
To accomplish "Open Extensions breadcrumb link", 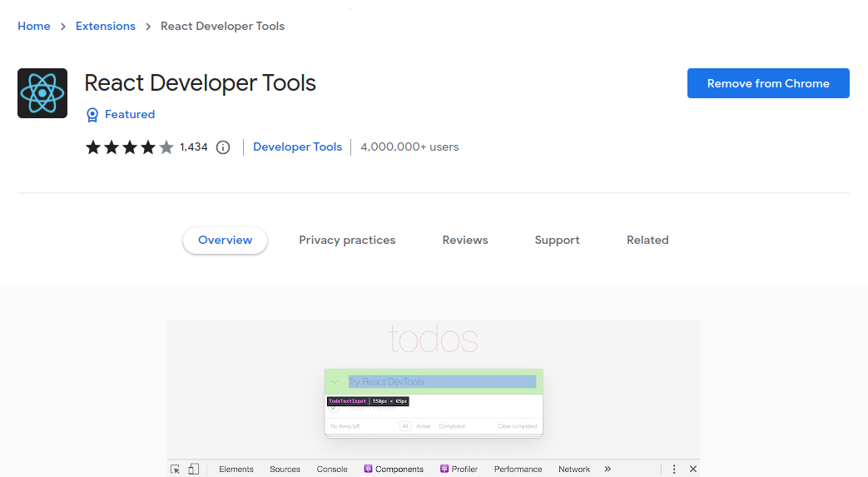I will click(x=105, y=26).
